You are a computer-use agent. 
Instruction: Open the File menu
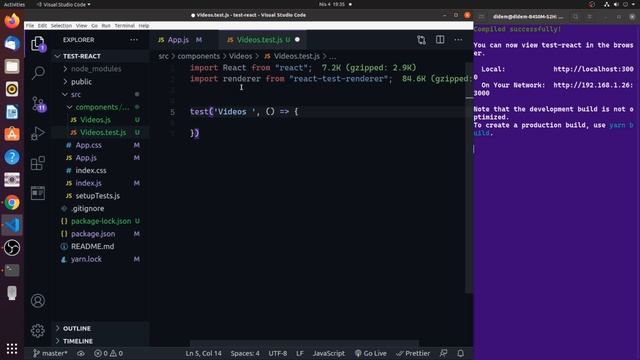(30, 25)
